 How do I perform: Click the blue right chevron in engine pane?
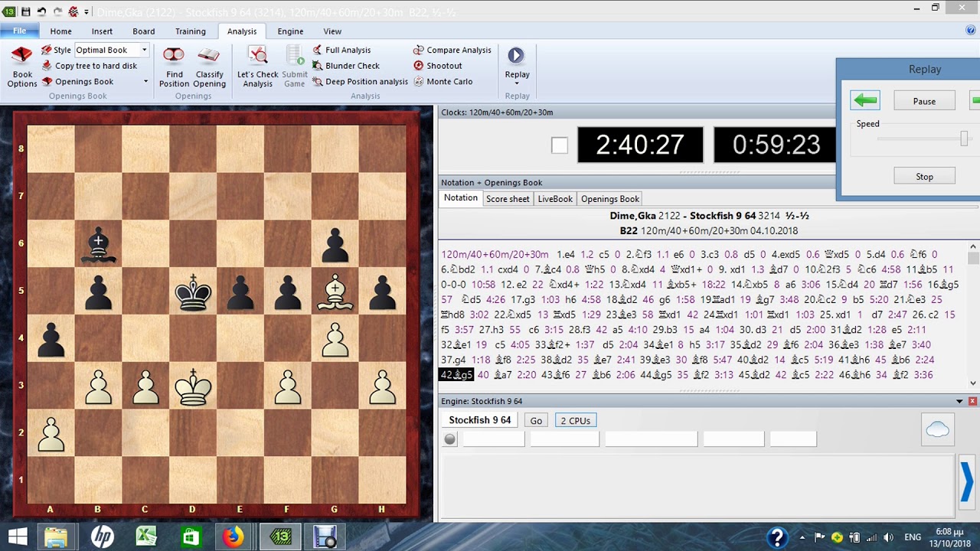[x=967, y=481]
